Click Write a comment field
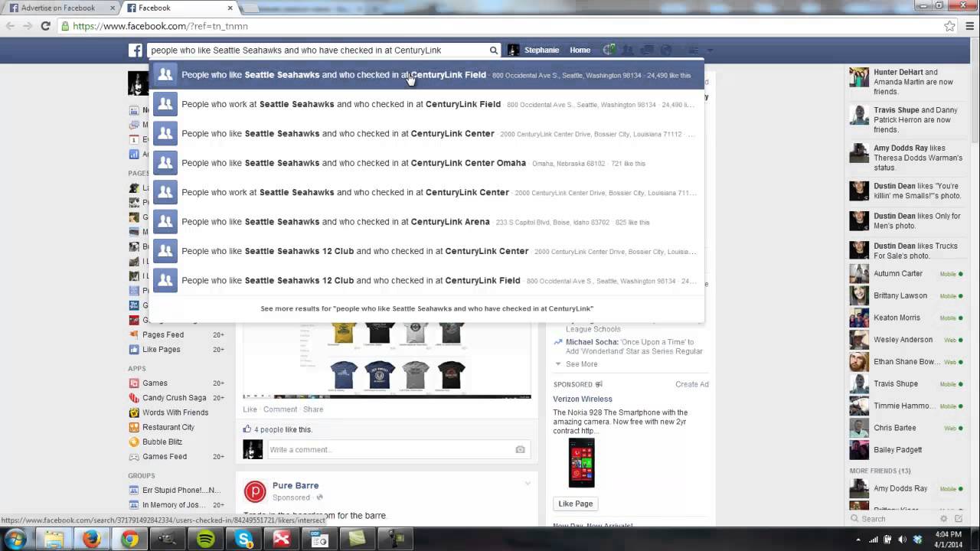 click(x=390, y=449)
